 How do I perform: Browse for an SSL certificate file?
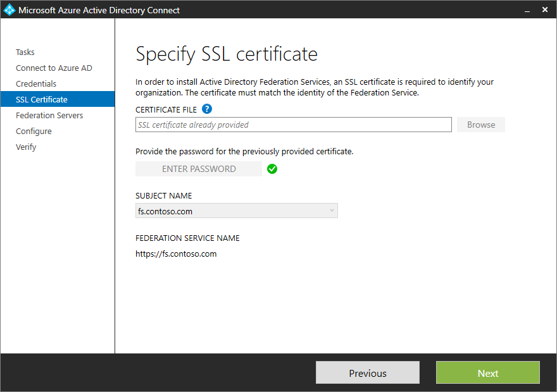(480, 125)
